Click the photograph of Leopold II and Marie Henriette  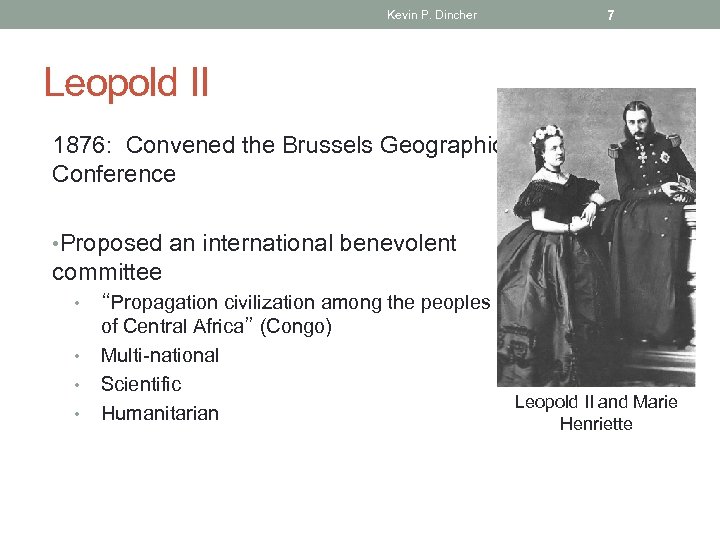[596, 237]
